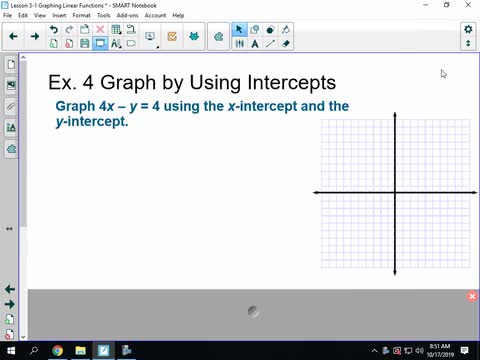Click the Undo arrow in toolbar
This screenshot has height=360, width=480.
(x=54, y=30)
